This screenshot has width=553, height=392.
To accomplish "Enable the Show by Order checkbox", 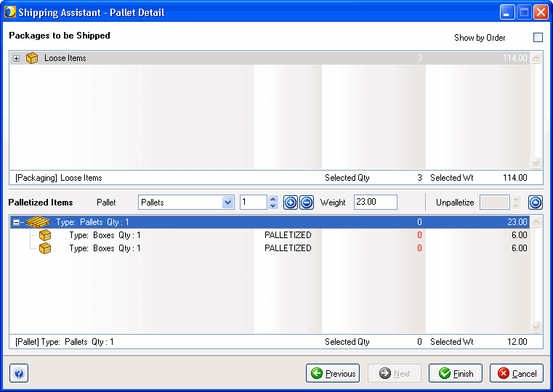I will pyautogui.click(x=538, y=37).
